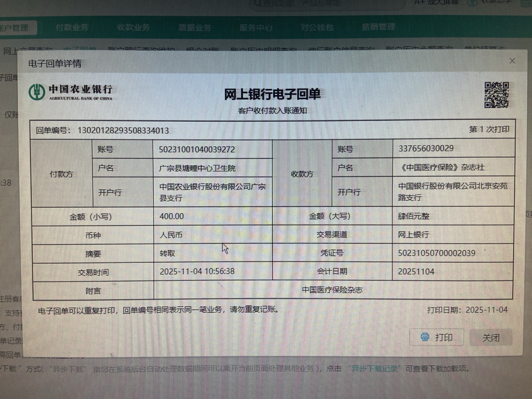Screen dimensions: 532x399
Task: Open the 付款业务 menu
Action: 72,27
